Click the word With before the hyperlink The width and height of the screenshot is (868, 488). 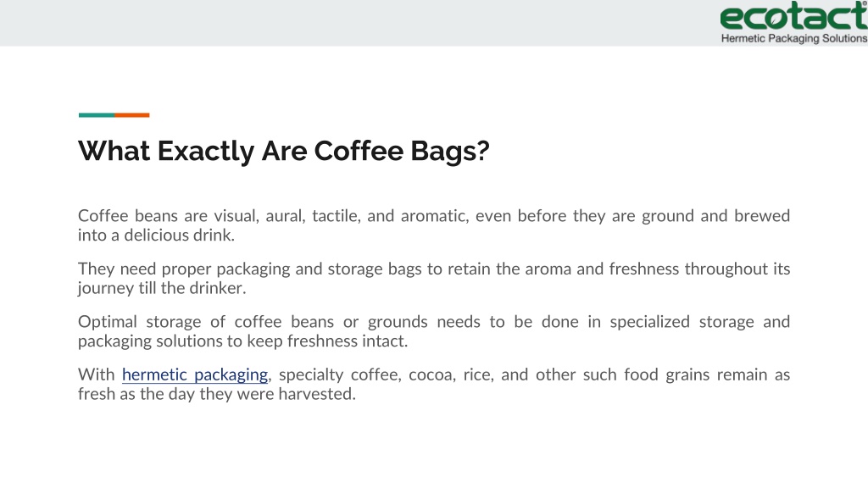pyautogui.click(x=97, y=374)
